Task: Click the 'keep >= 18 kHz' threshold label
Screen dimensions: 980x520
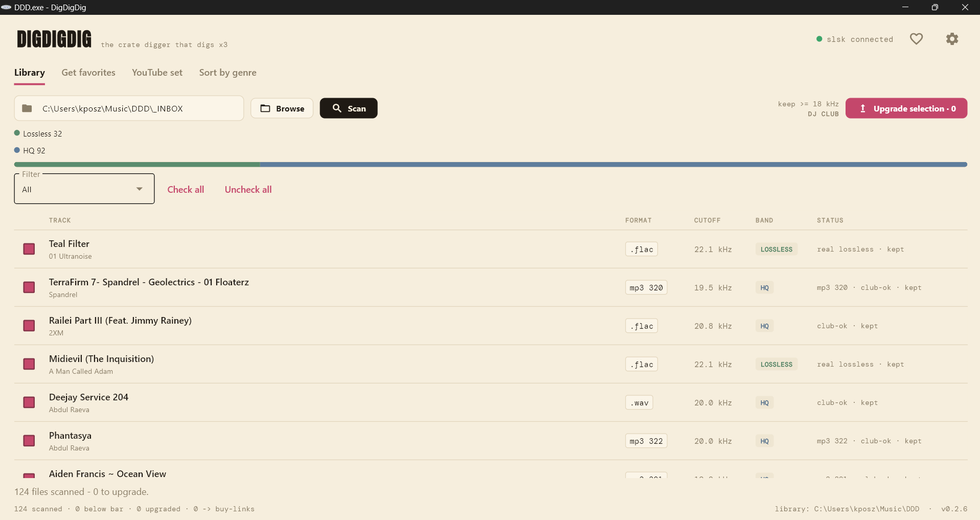Action: (808, 104)
